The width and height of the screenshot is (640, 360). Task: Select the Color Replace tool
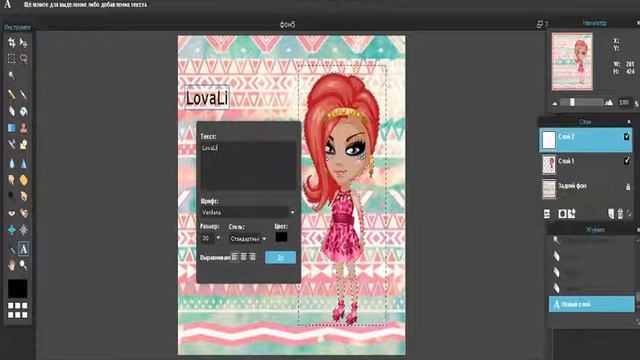click(x=11, y=144)
